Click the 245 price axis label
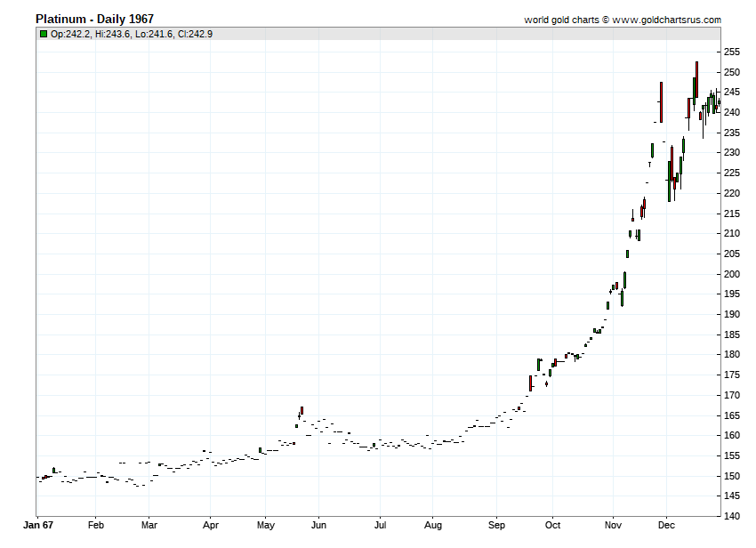The height and width of the screenshot is (548, 756). tap(731, 93)
